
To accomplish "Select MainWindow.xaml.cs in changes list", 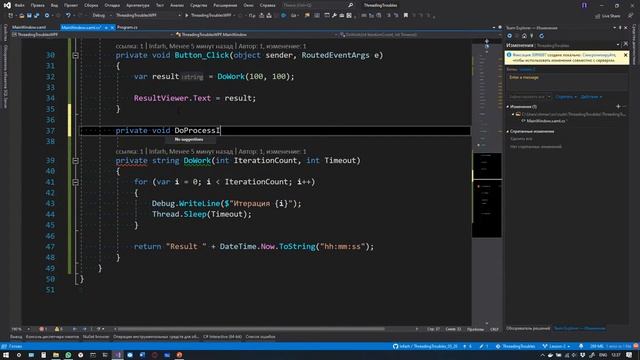I will [x=546, y=121].
